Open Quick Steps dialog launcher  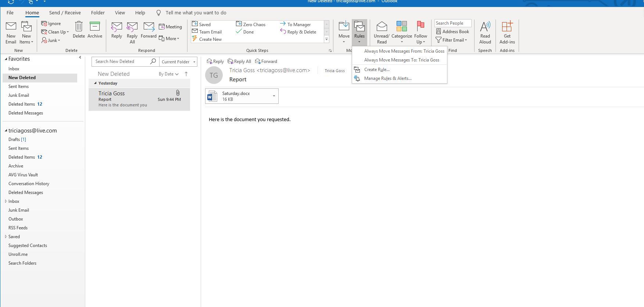pyautogui.click(x=330, y=50)
